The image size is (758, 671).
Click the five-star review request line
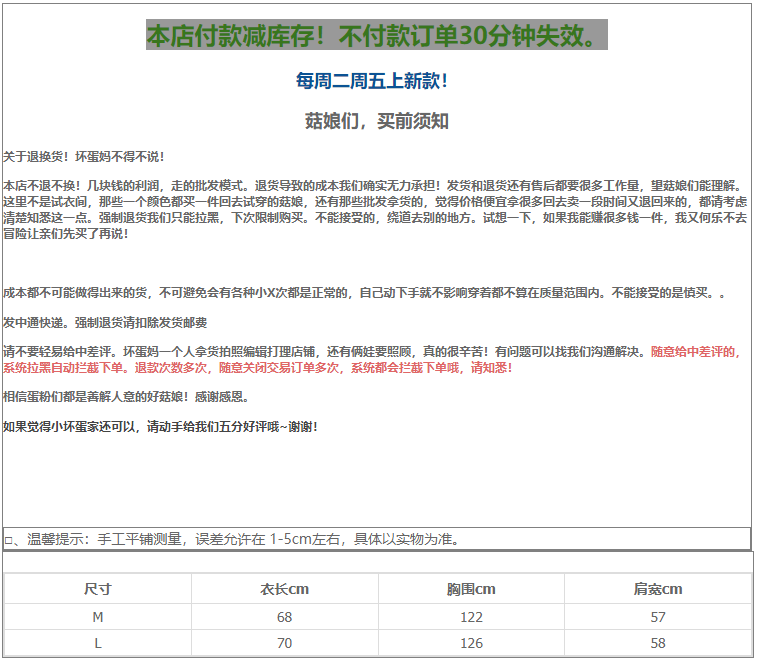point(160,427)
